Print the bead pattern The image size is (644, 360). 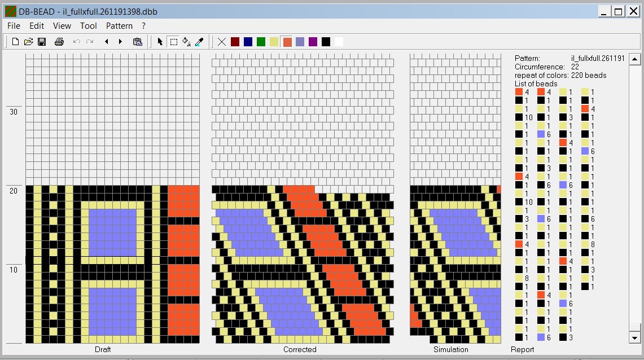pos(59,42)
